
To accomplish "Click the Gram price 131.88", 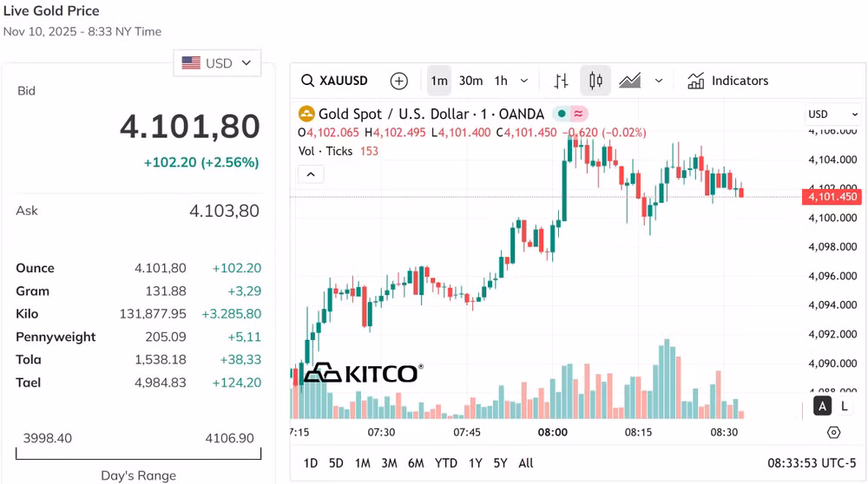I will click(x=166, y=291).
